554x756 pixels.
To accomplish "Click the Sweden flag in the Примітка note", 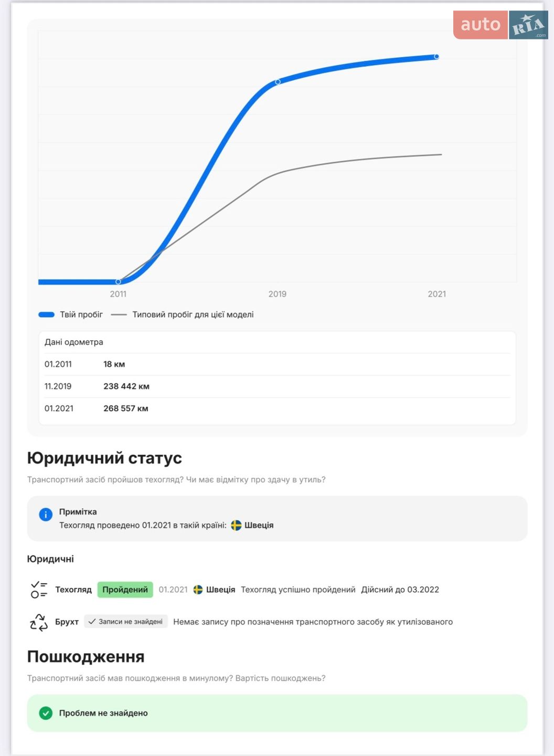I will [236, 525].
